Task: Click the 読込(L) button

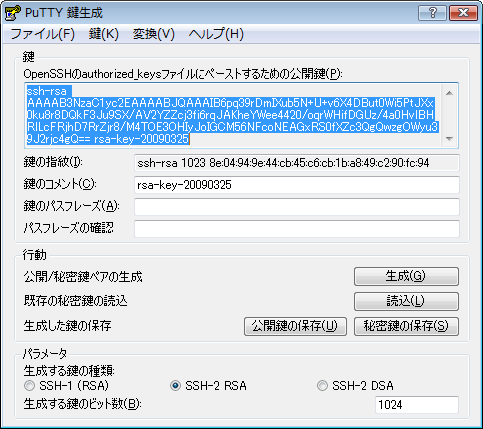Action: click(406, 301)
